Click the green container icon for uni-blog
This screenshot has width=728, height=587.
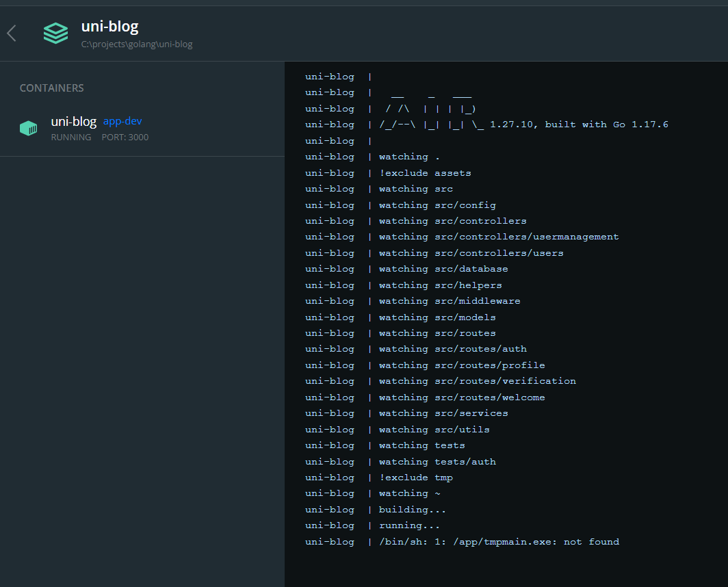[28, 128]
